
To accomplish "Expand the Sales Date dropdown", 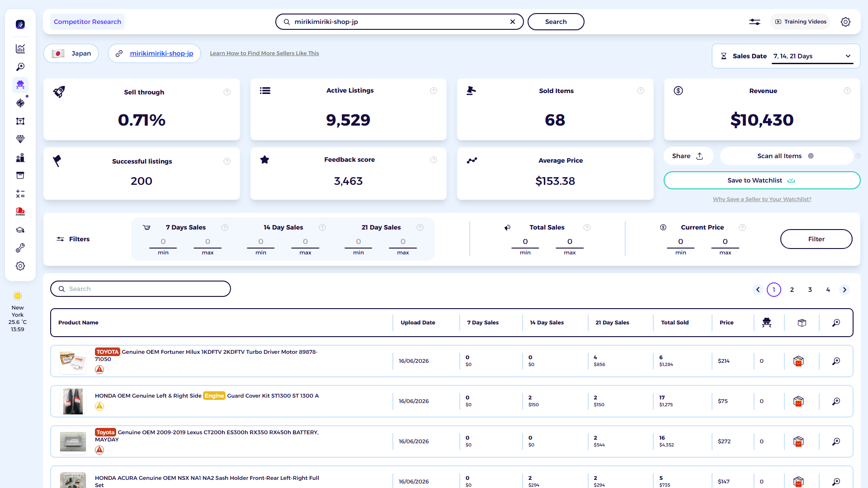I will pos(812,56).
